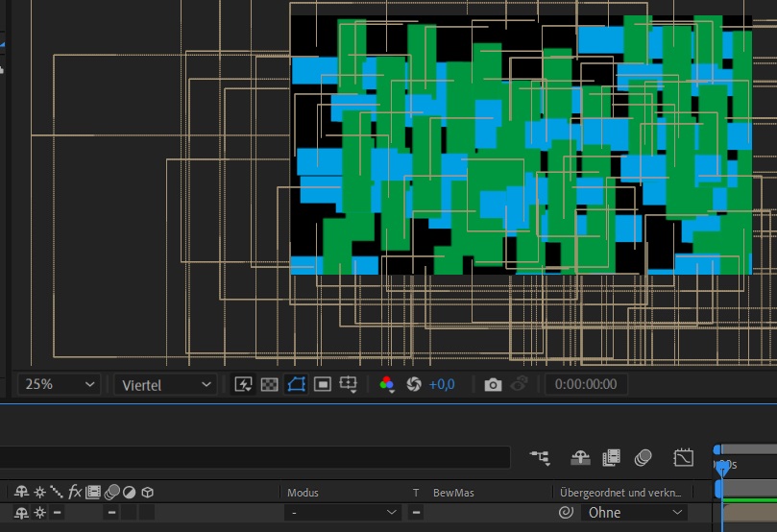The image size is (777, 532).
Task: Click the preserve transparency dash toggle
Action: tap(416, 512)
